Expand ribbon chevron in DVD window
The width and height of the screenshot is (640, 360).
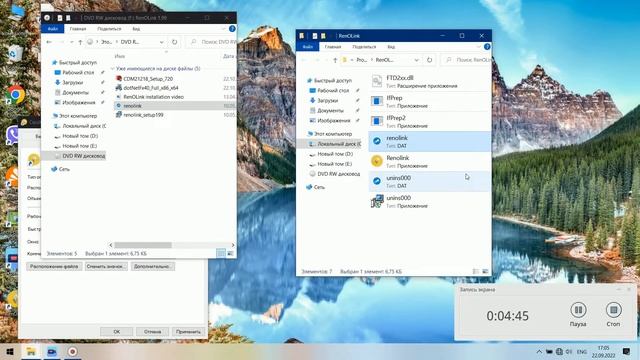pos(224,29)
